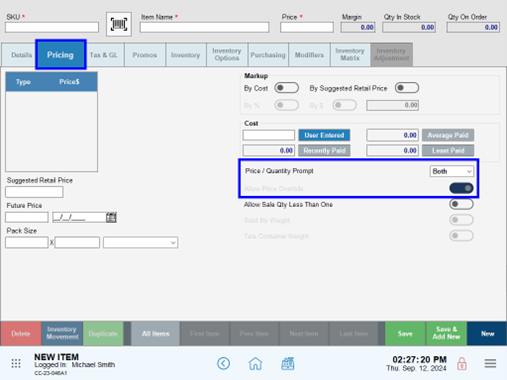Go to Home screen icon

(x=255, y=363)
